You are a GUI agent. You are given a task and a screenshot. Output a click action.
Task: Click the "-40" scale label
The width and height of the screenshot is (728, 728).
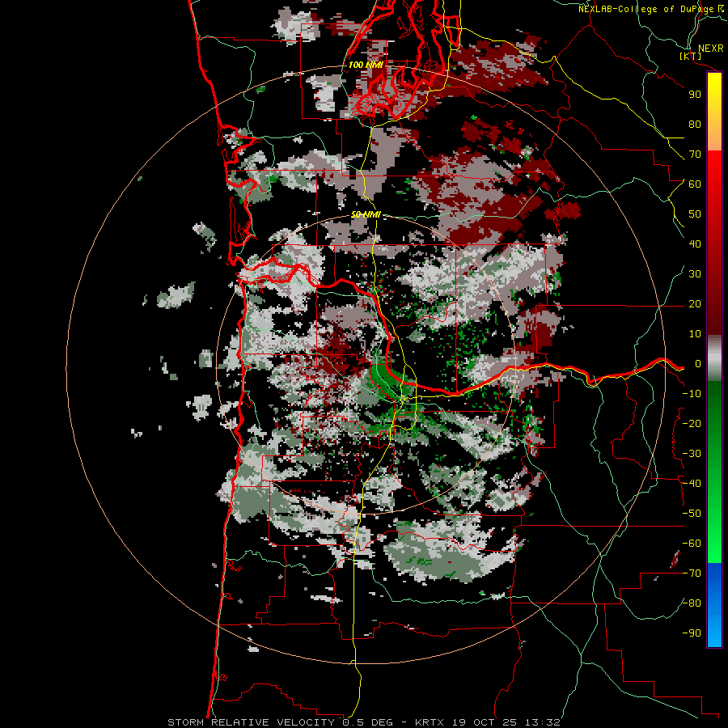coord(692,484)
